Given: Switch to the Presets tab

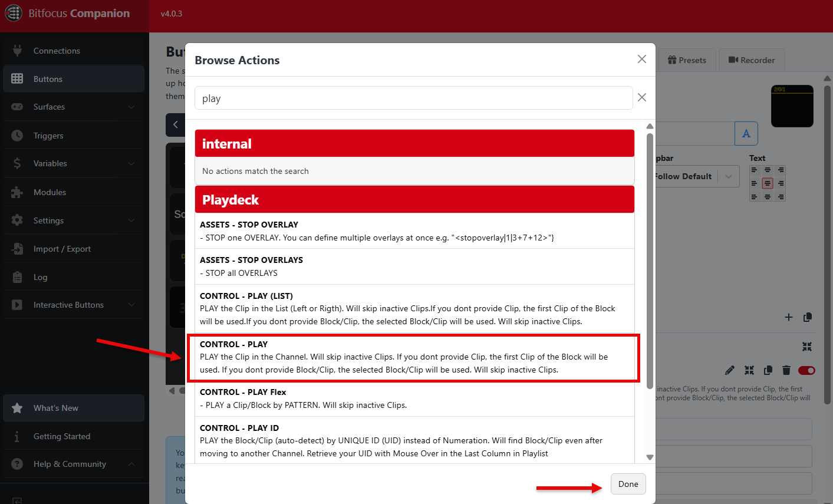Looking at the screenshot, I should 687,60.
